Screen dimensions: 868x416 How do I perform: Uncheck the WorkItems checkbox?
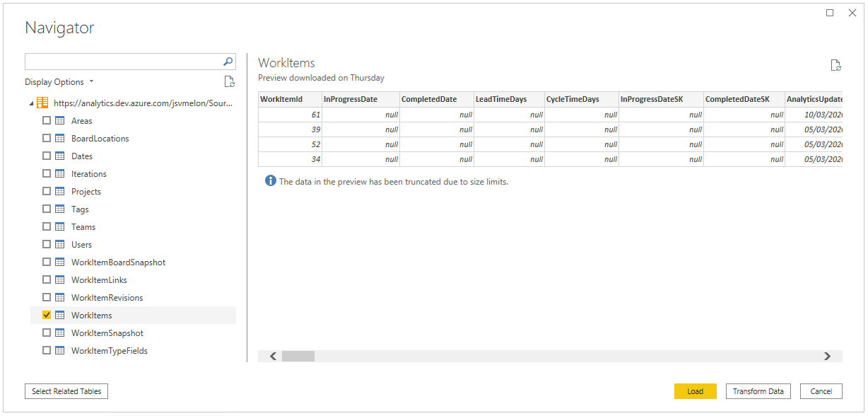[x=46, y=315]
